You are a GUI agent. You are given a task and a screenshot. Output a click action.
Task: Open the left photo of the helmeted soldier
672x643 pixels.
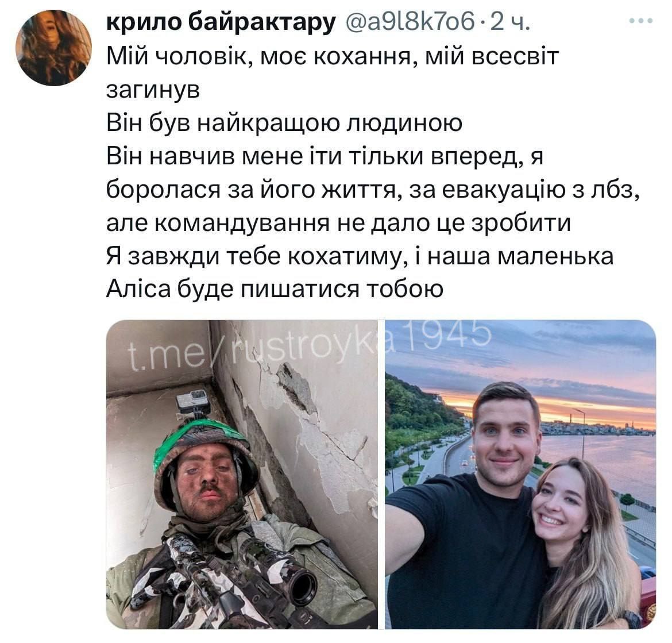tap(242, 474)
